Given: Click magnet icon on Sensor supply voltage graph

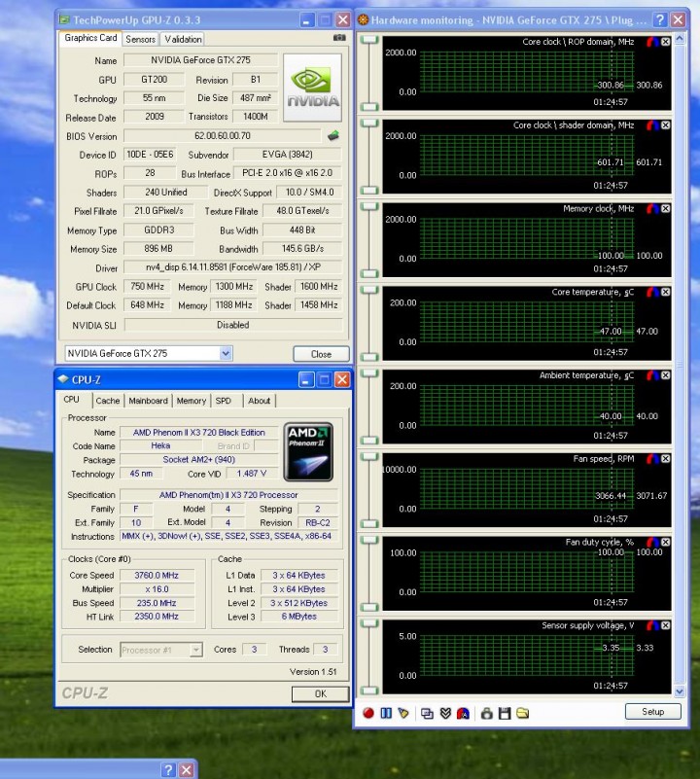Looking at the screenshot, I should tap(652, 625).
